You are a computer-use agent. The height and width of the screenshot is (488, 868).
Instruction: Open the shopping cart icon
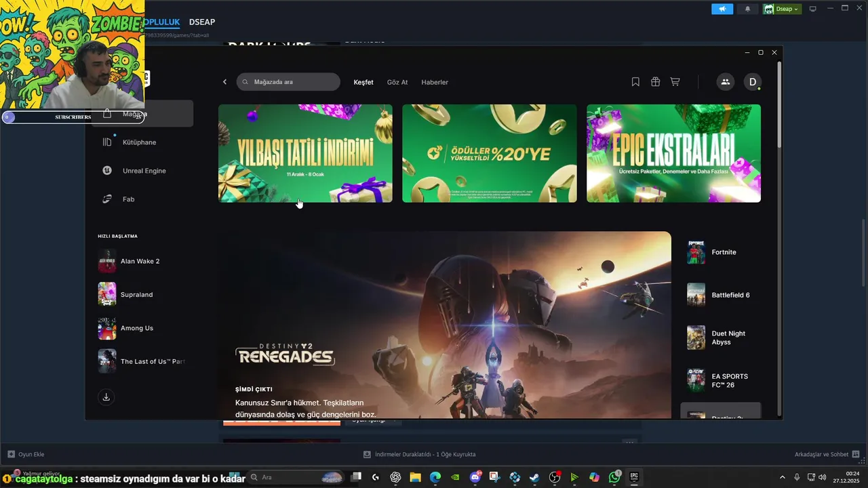675,82
